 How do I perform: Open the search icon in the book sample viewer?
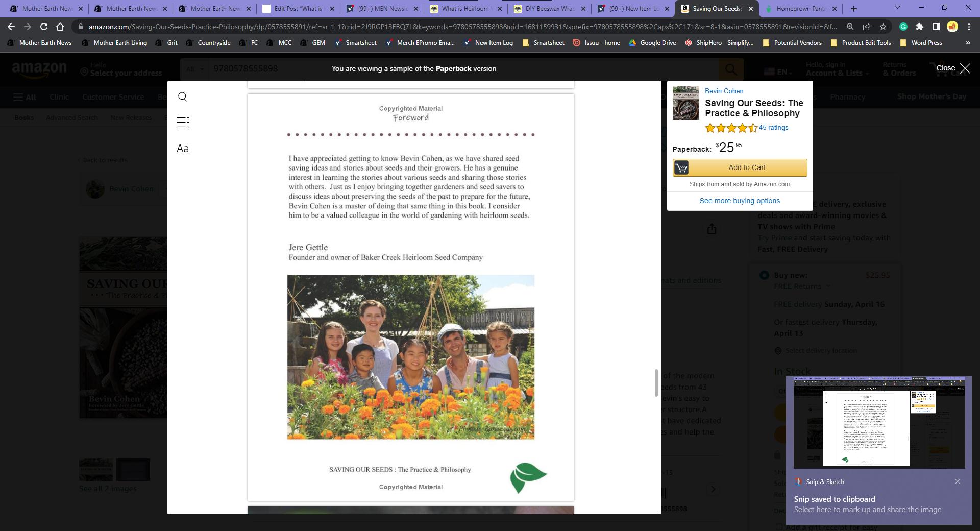pyautogui.click(x=183, y=96)
